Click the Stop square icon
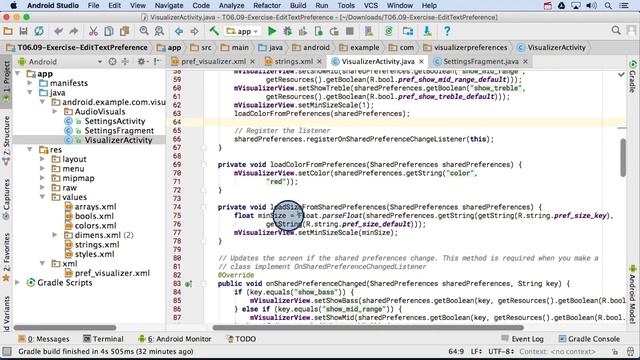Image resolution: width=640 pixels, height=360 pixels. (350, 31)
